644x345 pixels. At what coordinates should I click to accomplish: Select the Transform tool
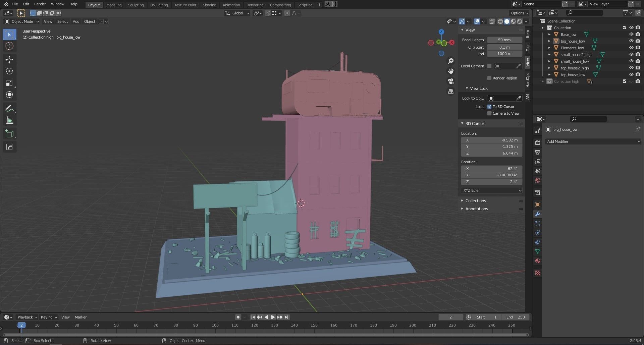9,95
